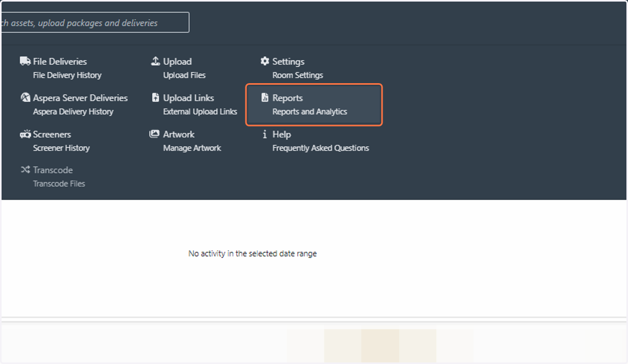Click the Transcode shuffle icon
The width and height of the screenshot is (628, 364).
[25, 170]
